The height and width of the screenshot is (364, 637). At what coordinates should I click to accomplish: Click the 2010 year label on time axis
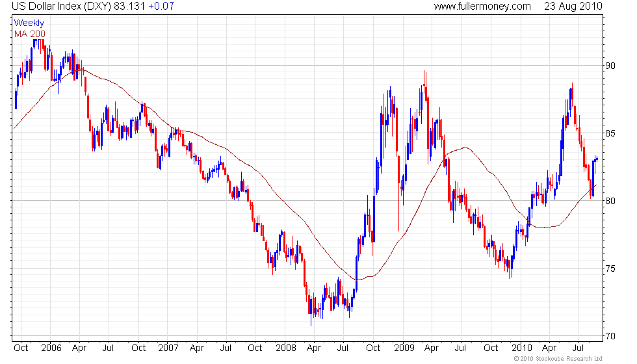521,348
